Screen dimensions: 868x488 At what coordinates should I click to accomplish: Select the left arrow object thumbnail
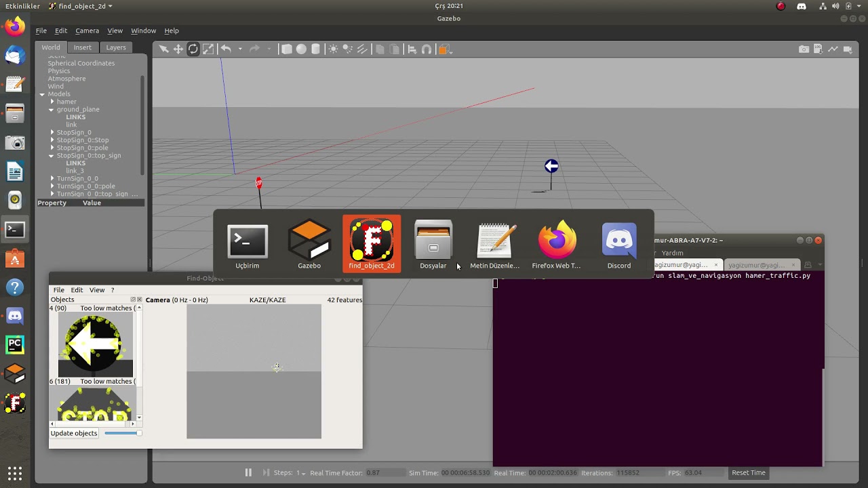[x=94, y=344]
